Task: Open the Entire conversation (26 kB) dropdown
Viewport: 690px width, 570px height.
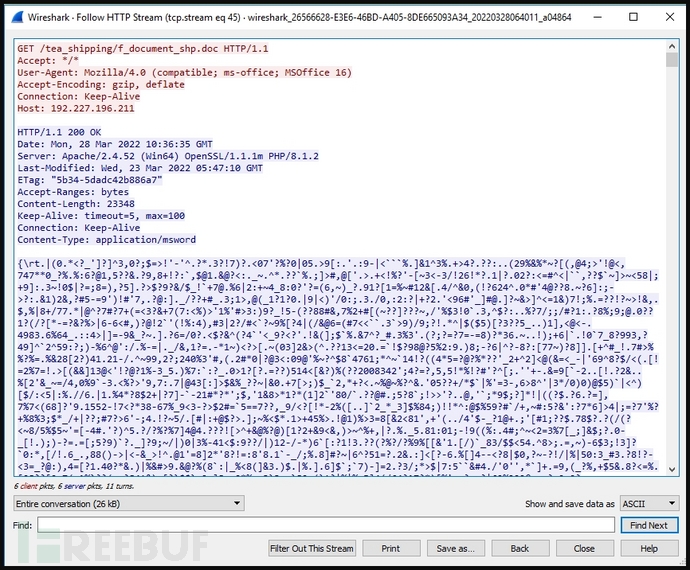Action: click(128, 503)
